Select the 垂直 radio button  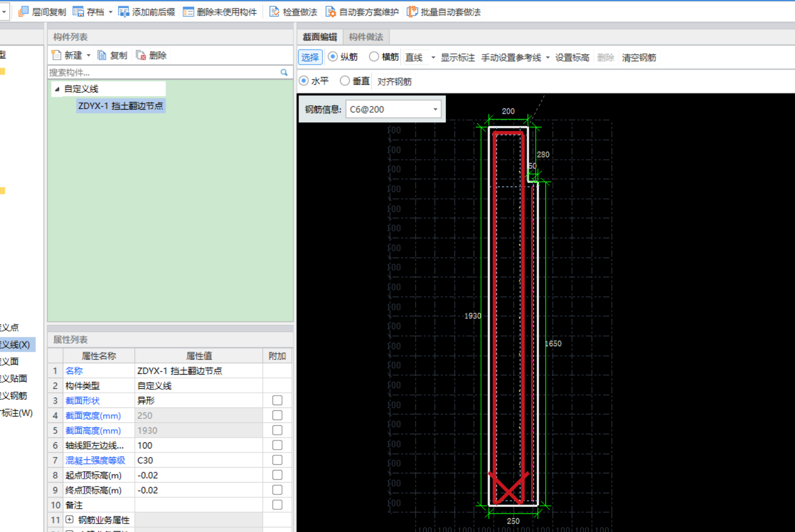[x=345, y=81]
